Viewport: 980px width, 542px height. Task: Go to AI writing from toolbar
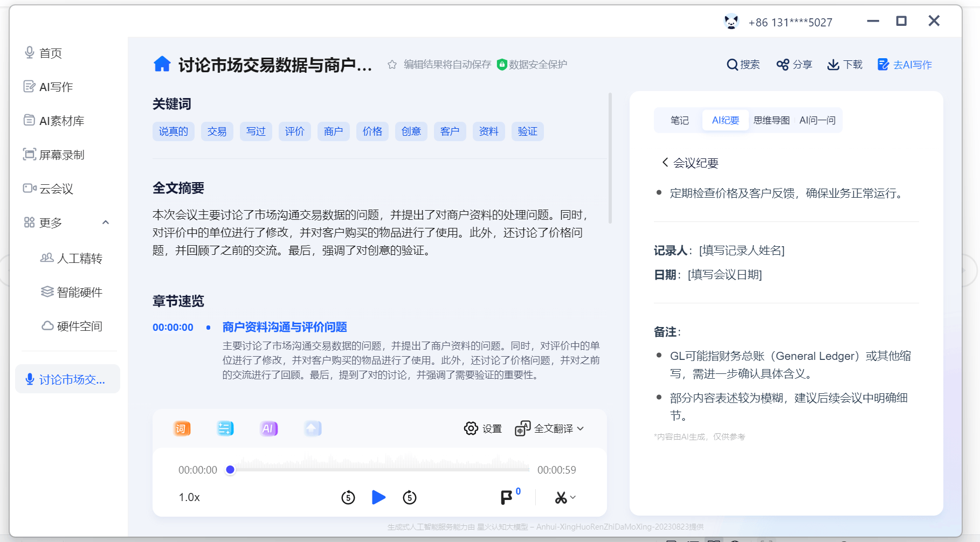pyautogui.click(x=905, y=65)
